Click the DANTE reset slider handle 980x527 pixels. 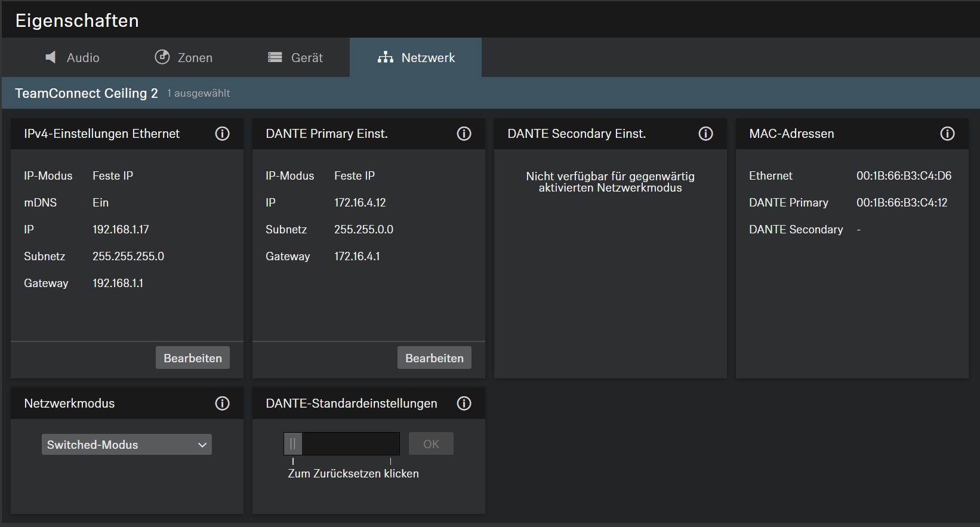point(293,444)
